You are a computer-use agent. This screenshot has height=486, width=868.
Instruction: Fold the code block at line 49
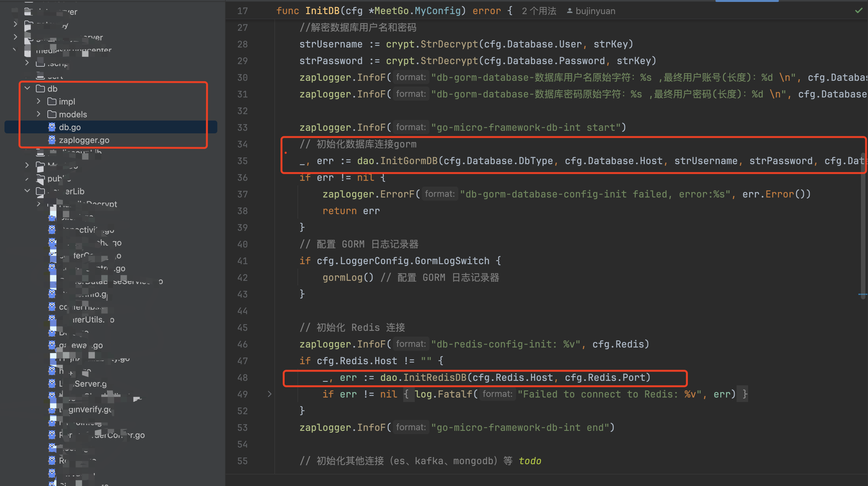point(269,394)
